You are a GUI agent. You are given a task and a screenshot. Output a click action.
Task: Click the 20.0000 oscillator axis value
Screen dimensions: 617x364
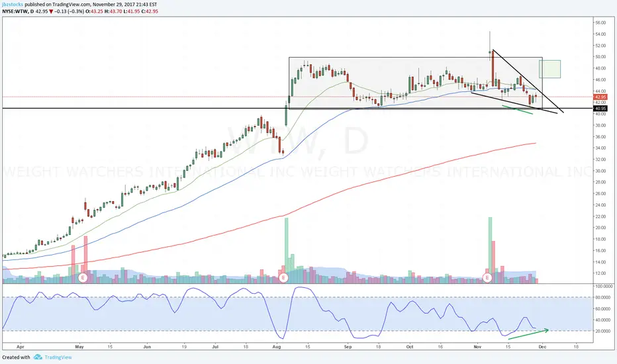603,332
